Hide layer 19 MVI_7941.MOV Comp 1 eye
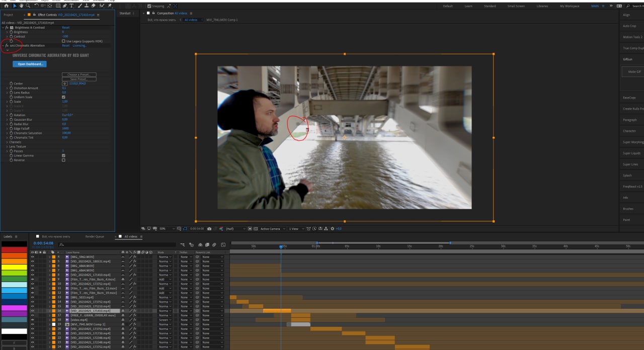Viewport: 644px width, 350px height. pyautogui.click(x=33, y=324)
